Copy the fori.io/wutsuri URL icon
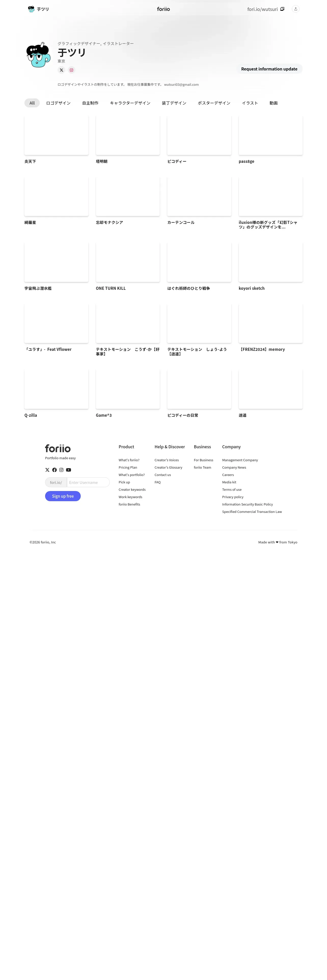The image size is (327, 980). tap(282, 9)
